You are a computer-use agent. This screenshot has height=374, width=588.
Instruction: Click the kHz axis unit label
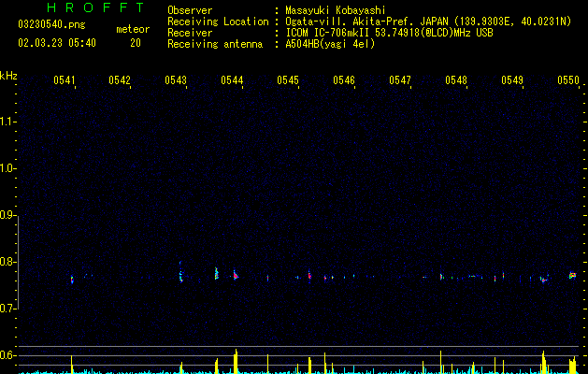(x=8, y=76)
